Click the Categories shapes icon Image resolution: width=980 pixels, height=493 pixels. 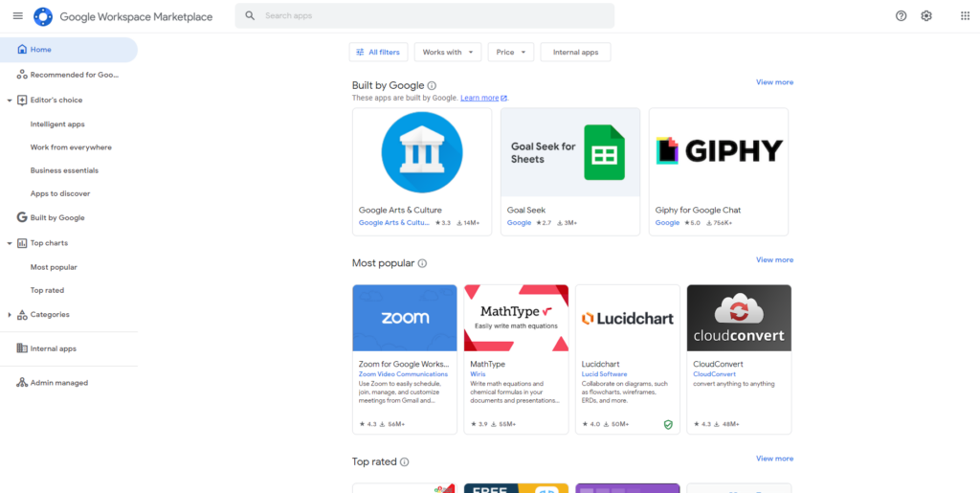[x=22, y=314]
